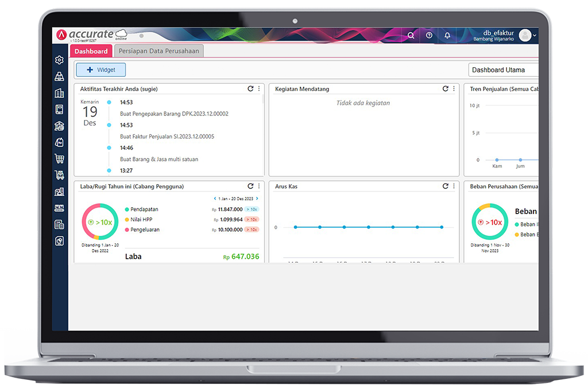
Task: Expand the profile chevron next to Bambang Wijanarko
Action: (534, 35)
